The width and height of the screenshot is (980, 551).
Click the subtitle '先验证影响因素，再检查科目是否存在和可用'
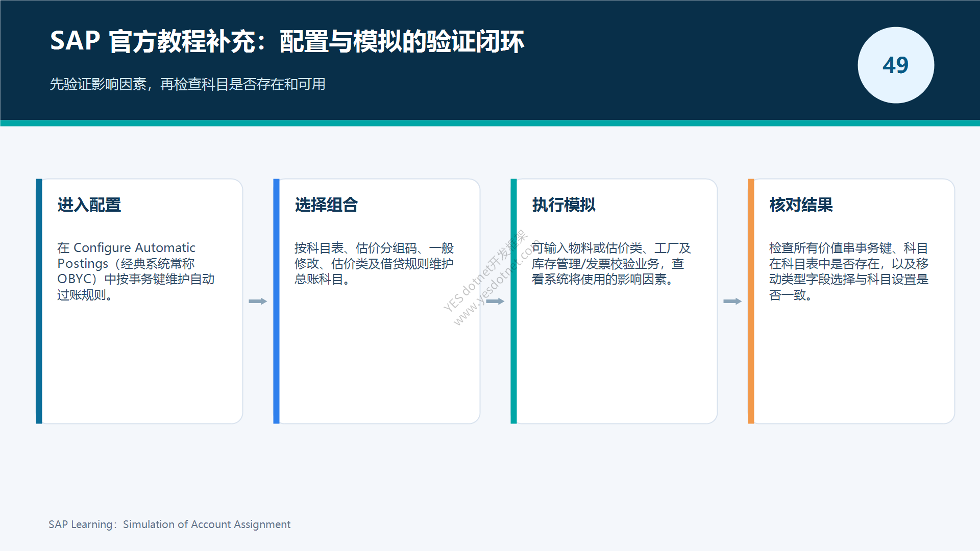(187, 84)
